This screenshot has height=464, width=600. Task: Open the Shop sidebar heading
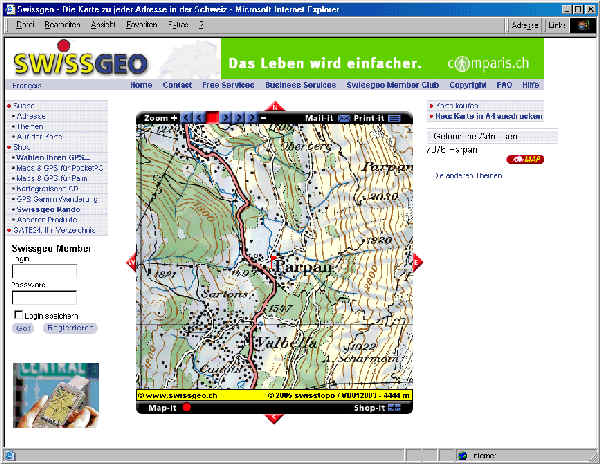[21, 147]
